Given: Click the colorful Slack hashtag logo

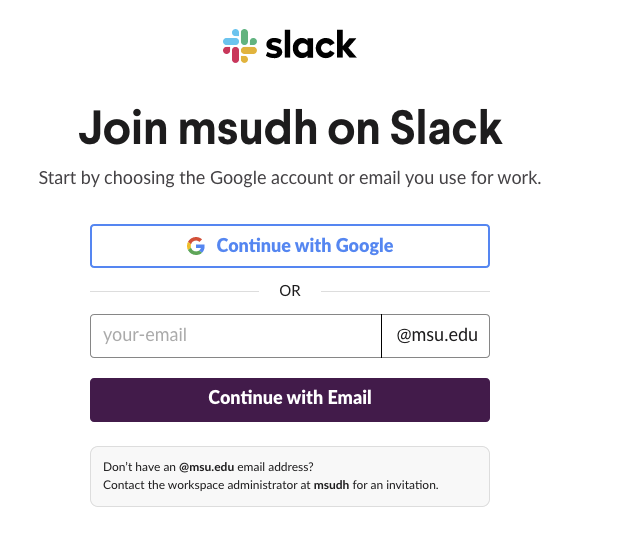Looking at the screenshot, I should [x=240, y=46].
